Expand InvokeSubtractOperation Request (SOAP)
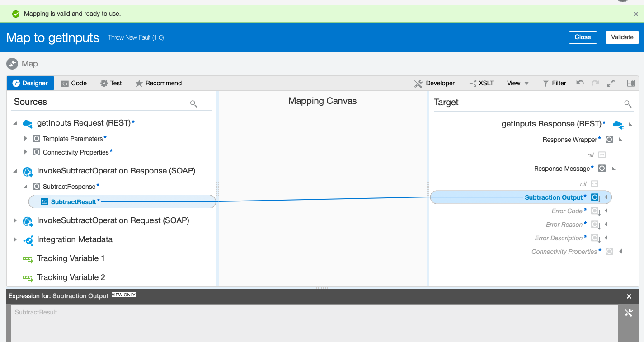Screen dimensions: 644x342 pos(15,220)
